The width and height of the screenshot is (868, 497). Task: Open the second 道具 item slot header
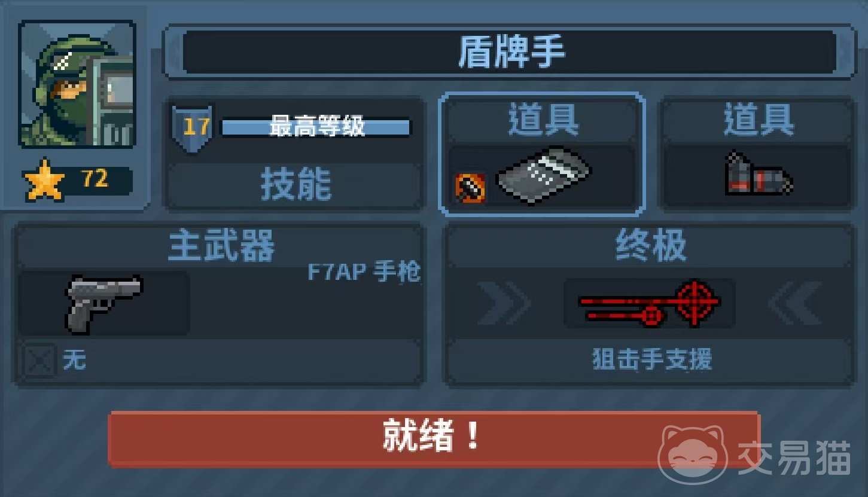point(759,120)
